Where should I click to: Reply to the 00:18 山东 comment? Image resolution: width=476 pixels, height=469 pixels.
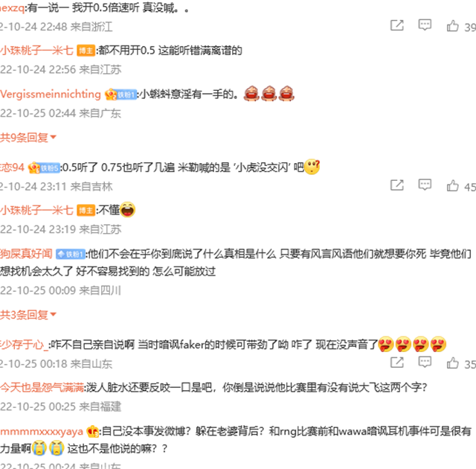(x=425, y=362)
